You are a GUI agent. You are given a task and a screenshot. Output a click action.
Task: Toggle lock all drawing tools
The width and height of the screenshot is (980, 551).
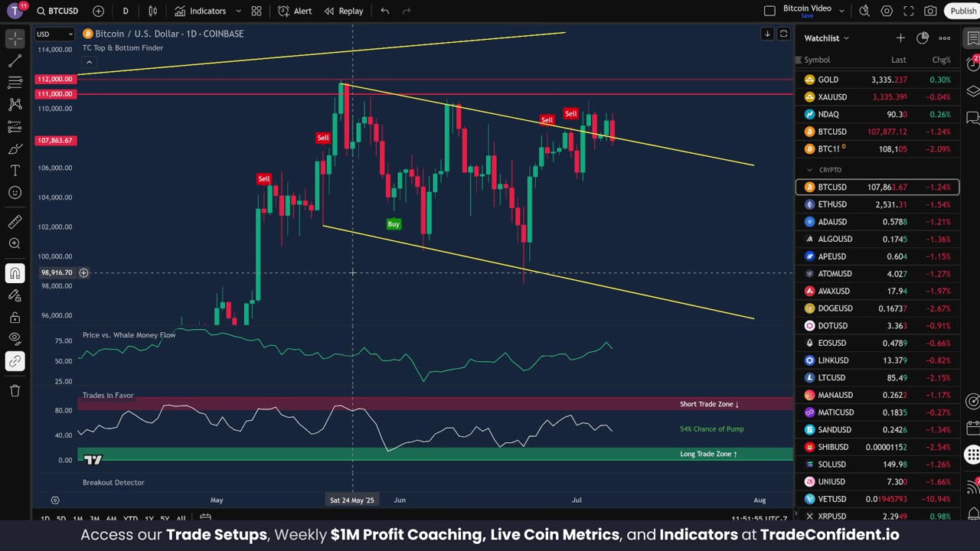click(x=15, y=318)
